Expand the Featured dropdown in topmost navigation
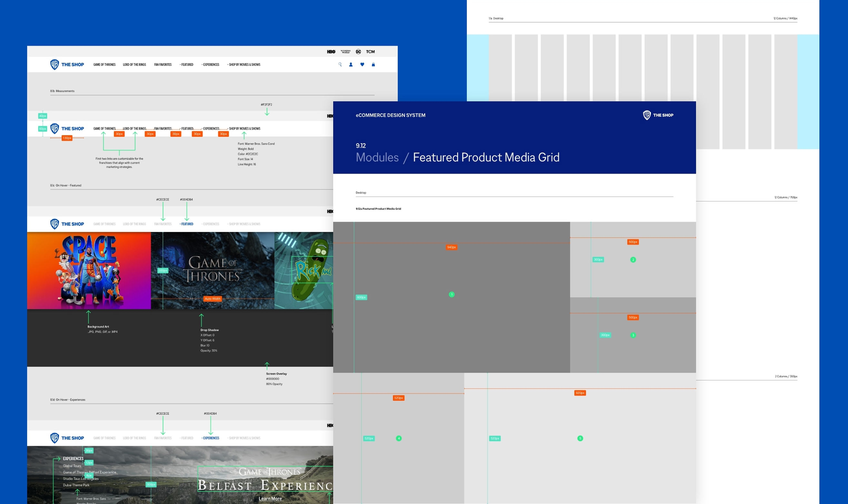848x504 pixels. (186, 64)
